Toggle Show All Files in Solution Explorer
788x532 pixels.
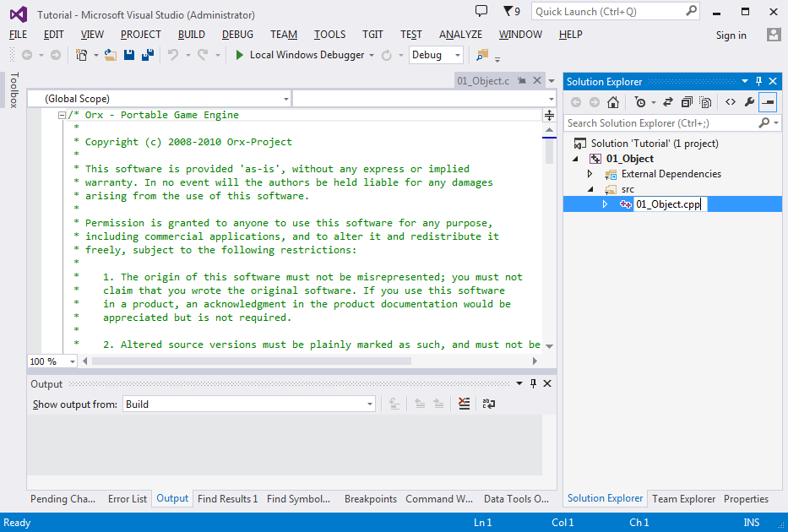[x=705, y=102]
